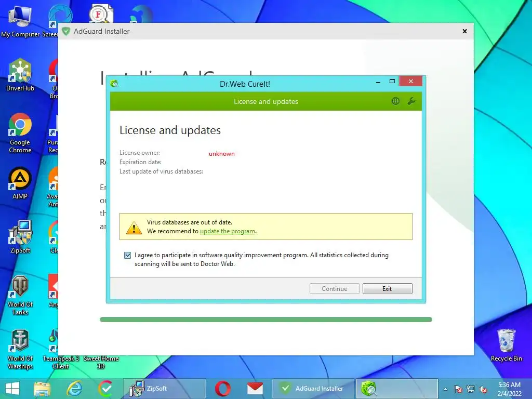
Task: Click Dr.Web CureIt title bar spider icon
Action: pyautogui.click(x=114, y=84)
